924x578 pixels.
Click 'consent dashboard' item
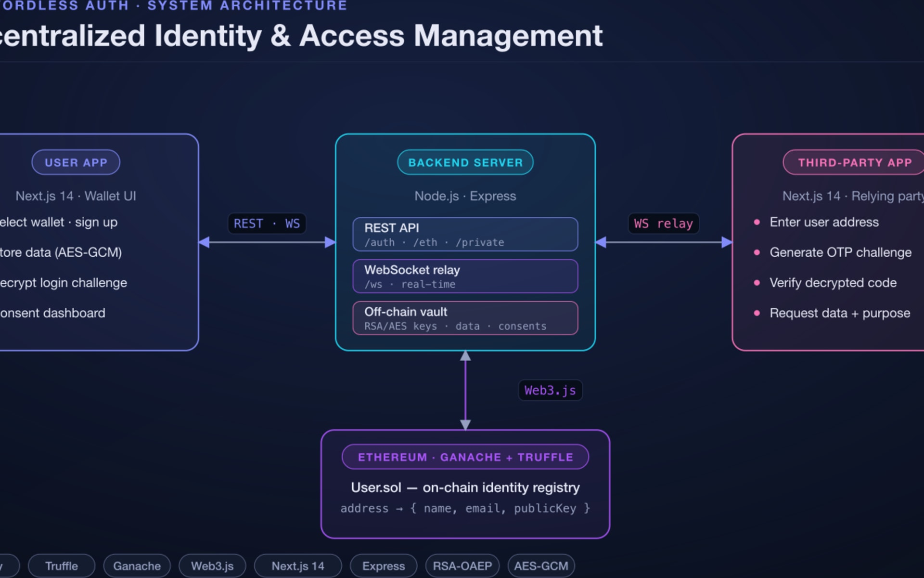pos(52,313)
